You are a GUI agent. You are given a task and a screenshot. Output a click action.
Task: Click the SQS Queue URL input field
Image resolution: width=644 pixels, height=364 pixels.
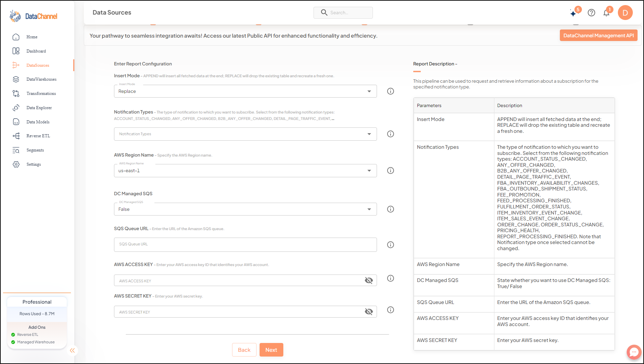tap(245, 245)
